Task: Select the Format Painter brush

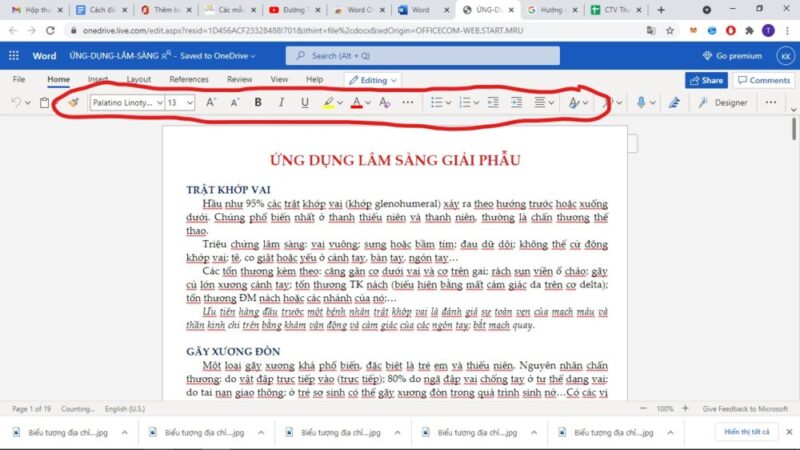Action: point(73,103)
